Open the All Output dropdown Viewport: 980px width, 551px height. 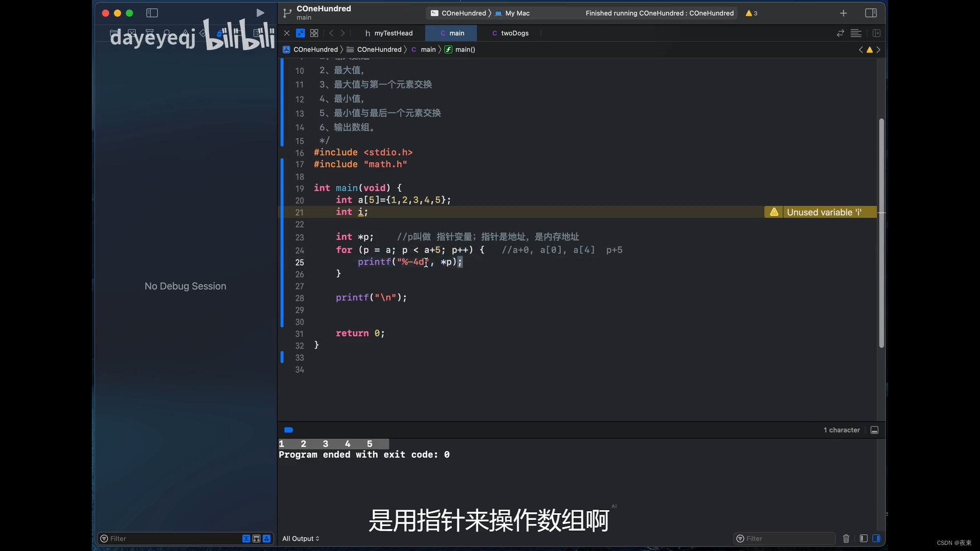pos(301,539)
